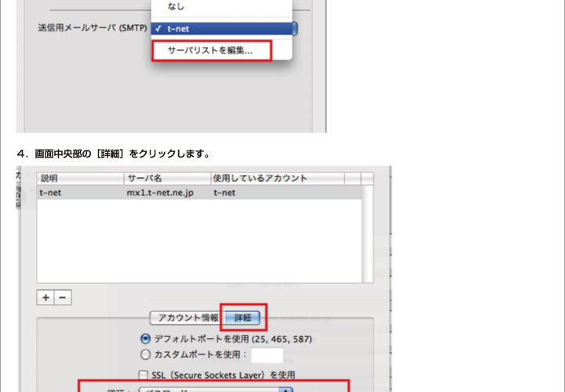Screen dimensions: 565x392
Task: Select デフォルトポートを使用 radio button
Action: tap(145, 339)
